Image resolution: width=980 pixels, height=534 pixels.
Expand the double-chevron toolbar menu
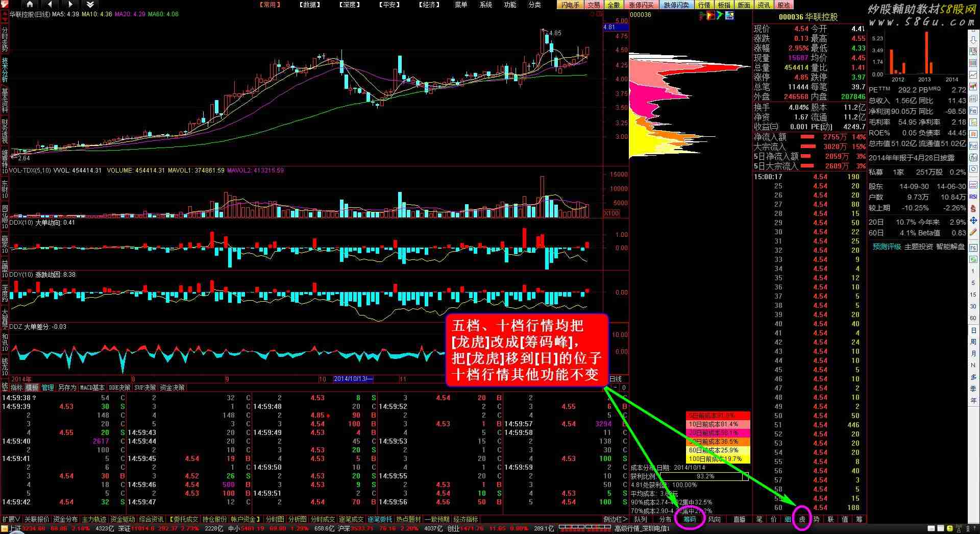(x=90, y=5)
